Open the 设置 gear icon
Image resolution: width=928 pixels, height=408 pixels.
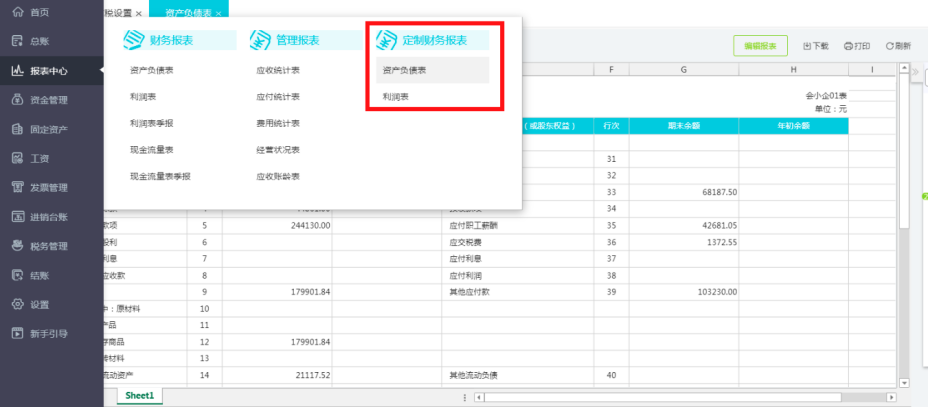tap(18, 305)
